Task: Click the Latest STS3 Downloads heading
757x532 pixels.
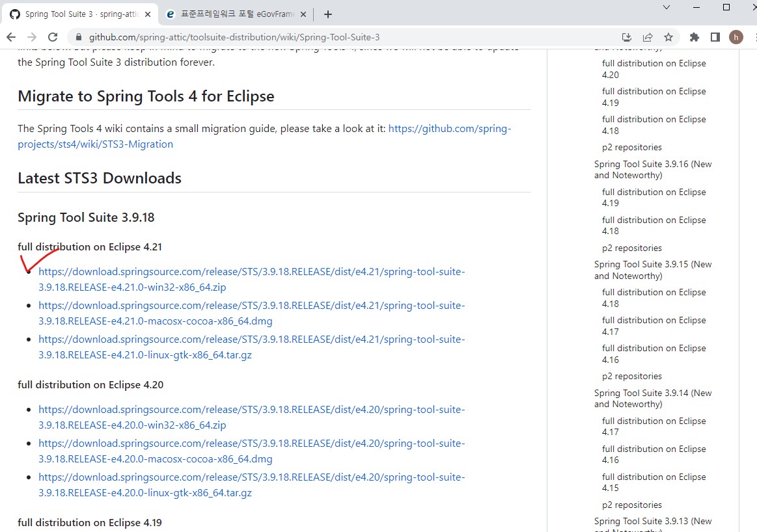Action: click(x=100, y=178)
